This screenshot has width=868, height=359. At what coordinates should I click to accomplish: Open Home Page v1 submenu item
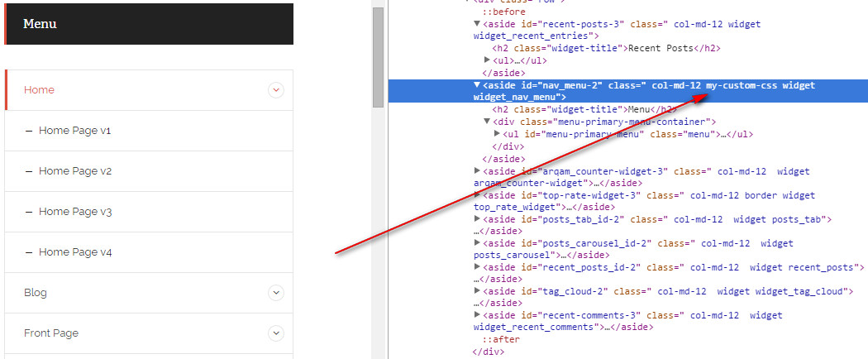point(74,131)
